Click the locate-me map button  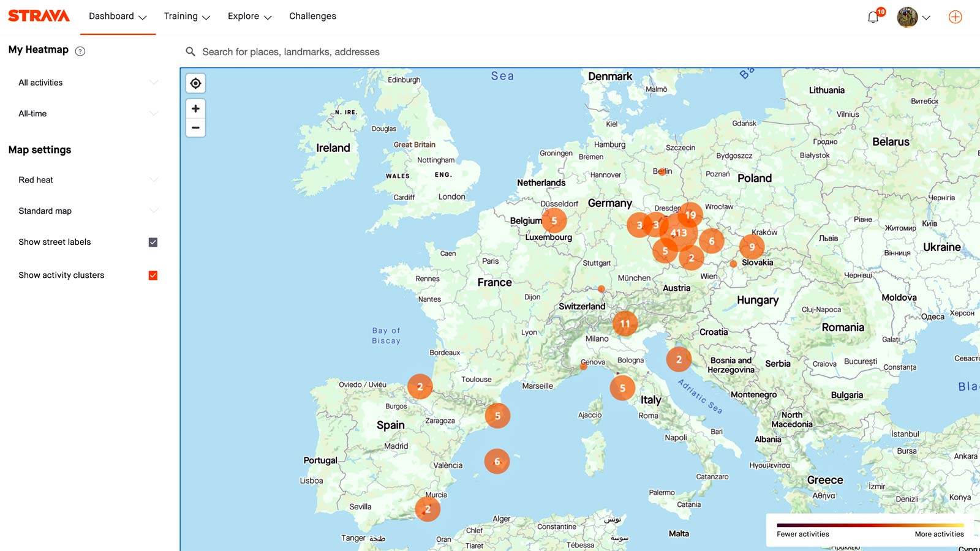click(195, 83)
